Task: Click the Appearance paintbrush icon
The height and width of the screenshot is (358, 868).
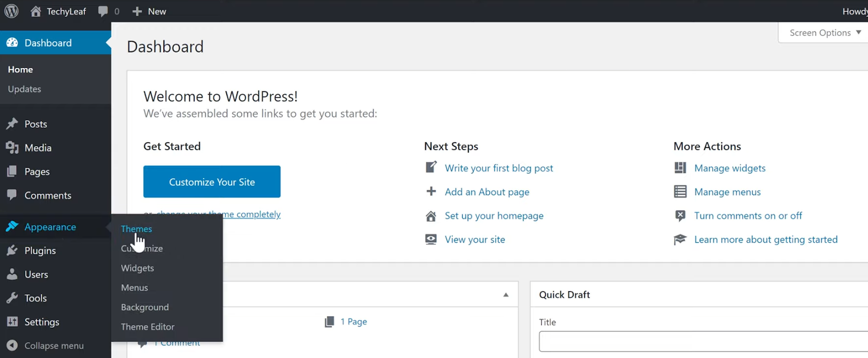Action: click(12, 227)
